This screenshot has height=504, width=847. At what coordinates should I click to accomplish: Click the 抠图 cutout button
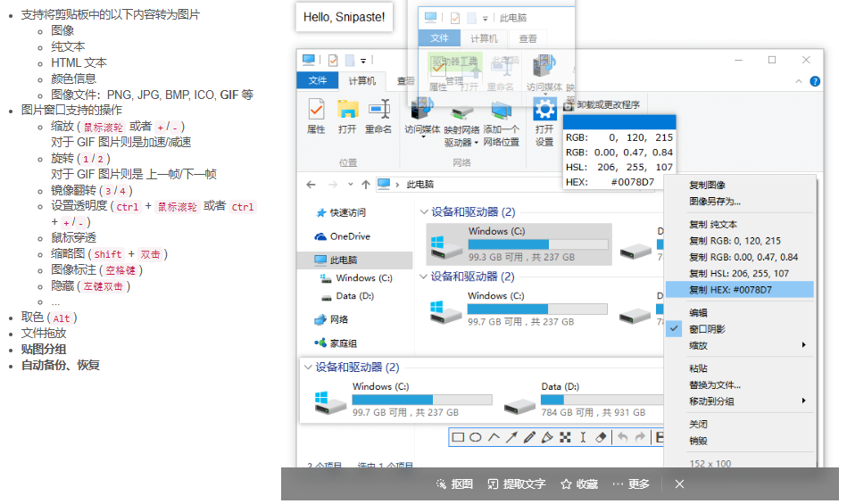coord(455,484)
